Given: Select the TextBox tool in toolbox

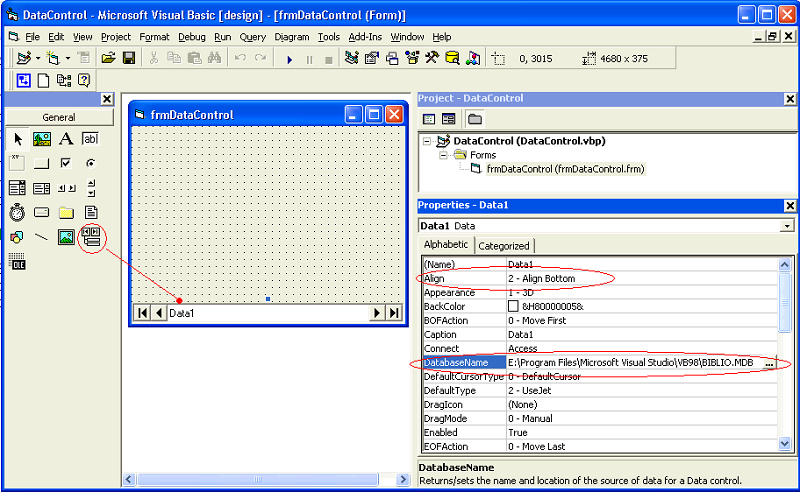Looking at the screenshot, I should pos(90,139).
